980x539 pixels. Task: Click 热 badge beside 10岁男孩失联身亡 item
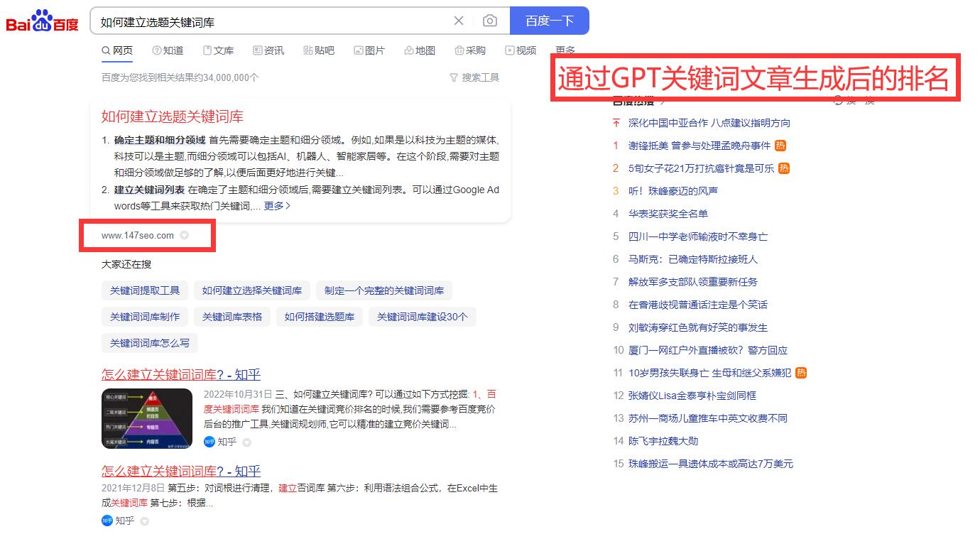[801, 373]
